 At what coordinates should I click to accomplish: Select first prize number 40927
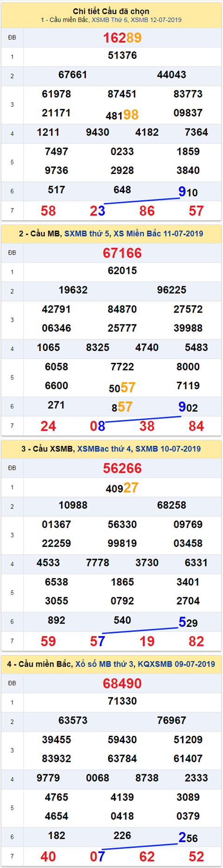coord(122,488)
